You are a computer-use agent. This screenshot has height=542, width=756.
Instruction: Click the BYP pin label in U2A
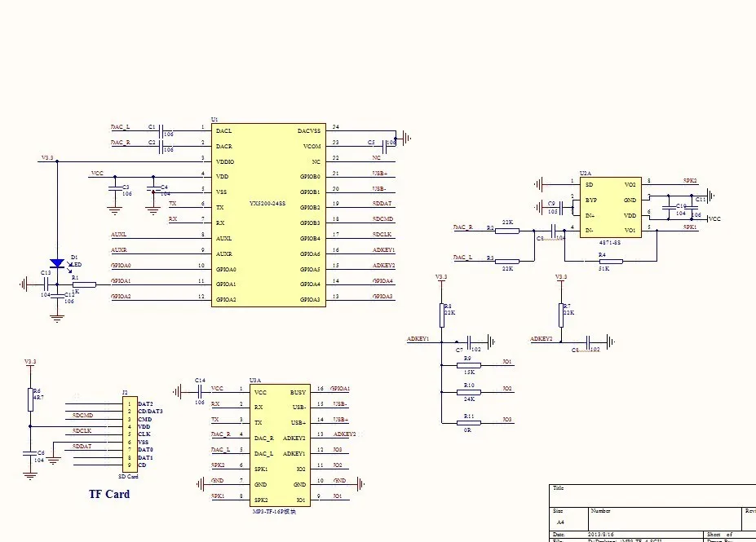(591, 200)
